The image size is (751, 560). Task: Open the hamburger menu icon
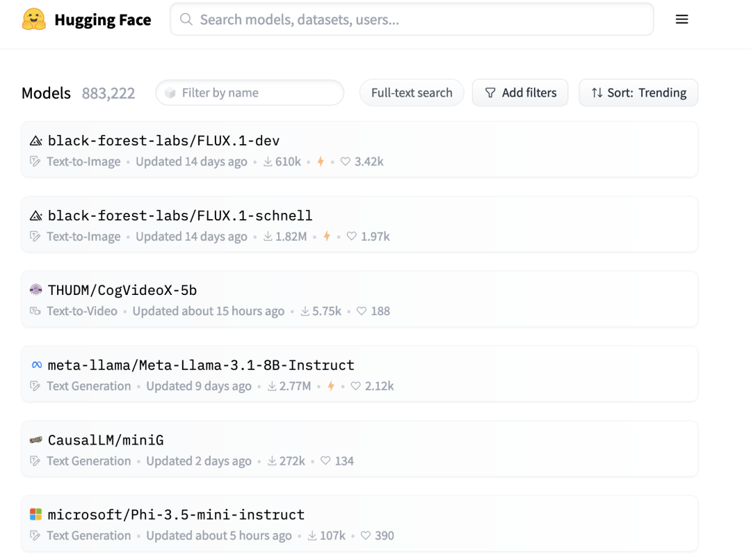[681, 19]
